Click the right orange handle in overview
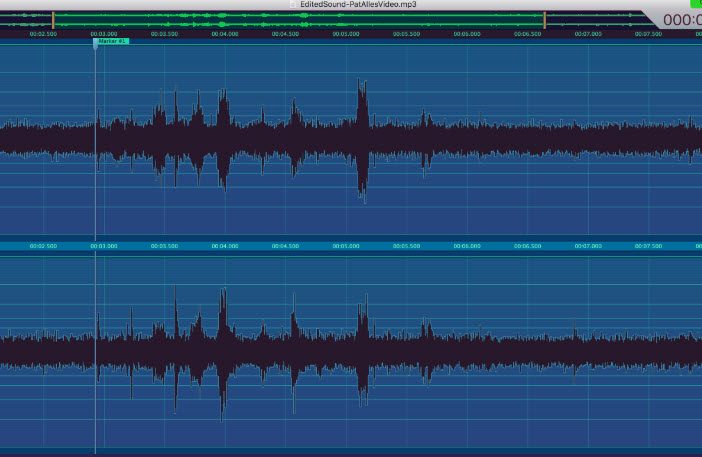Viewport: 702px width, 457px height. click(544, 20)
